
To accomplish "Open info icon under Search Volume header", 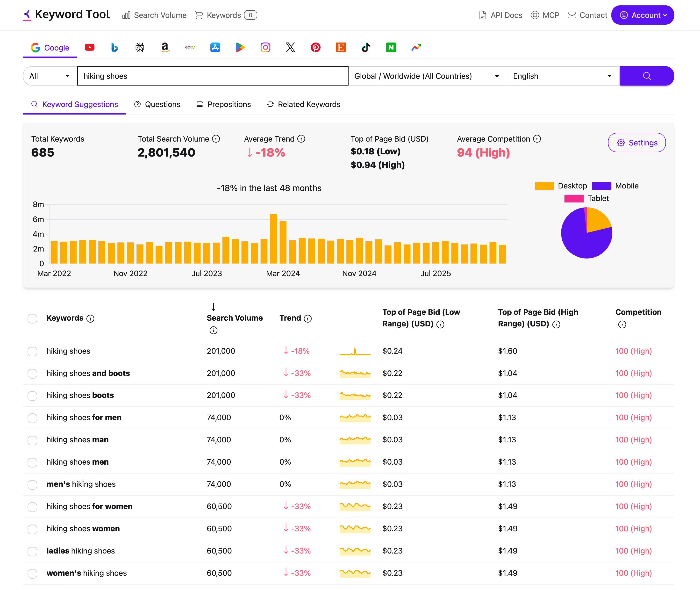I will (x=213, y=331).
